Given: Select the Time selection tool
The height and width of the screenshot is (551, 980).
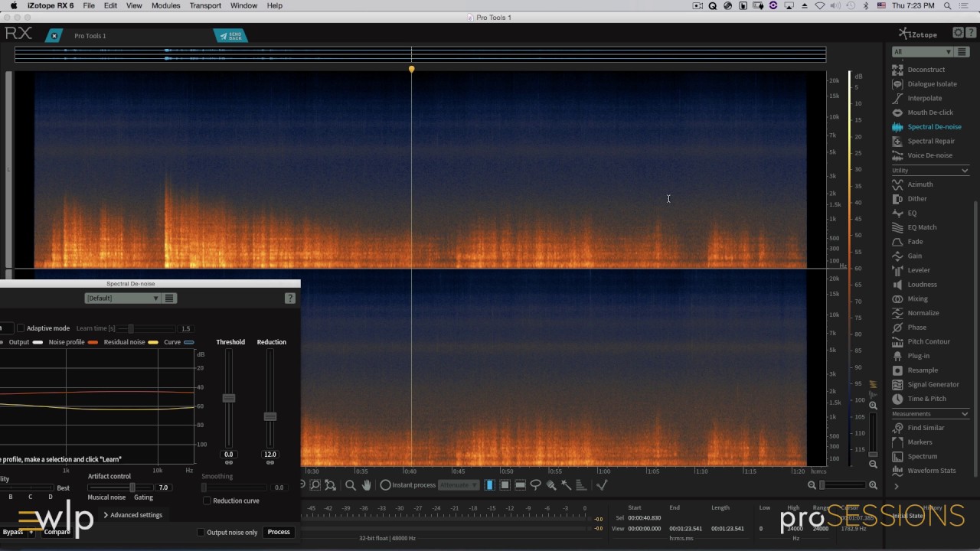Looking at the screenshot, I should point(489,485).
